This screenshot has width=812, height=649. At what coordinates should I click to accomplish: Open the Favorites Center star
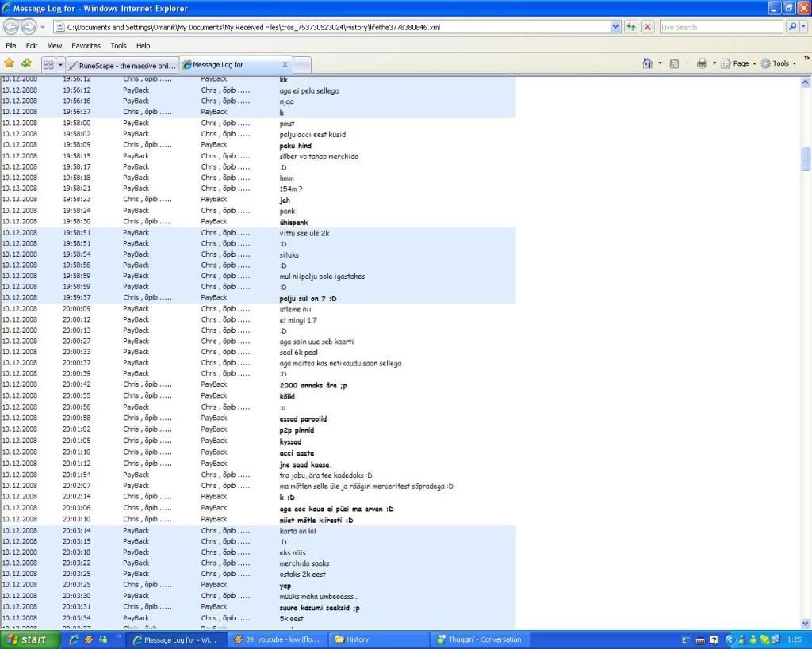pos(10,63)
